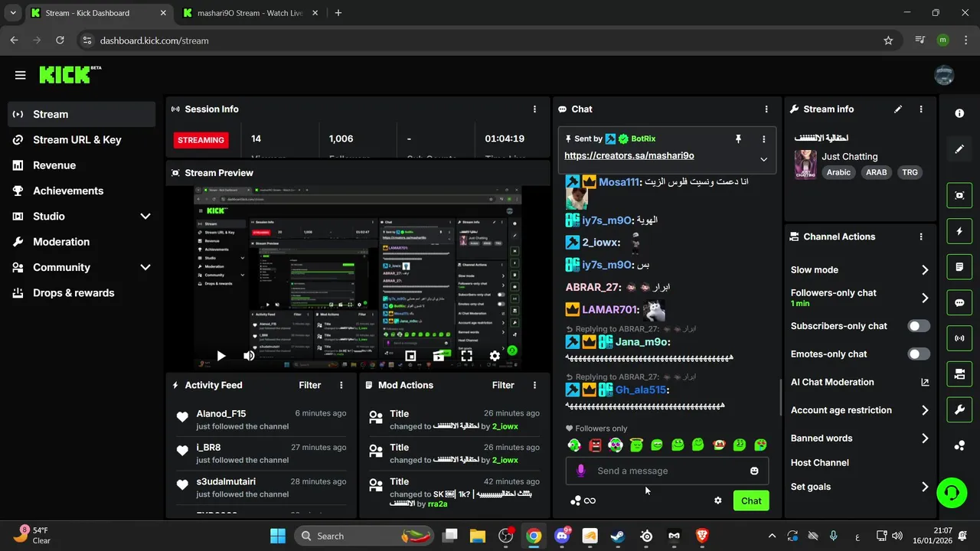The height and width of the screenshot is (551, 980).
Task: Toggle the Mod Actions document icon in sidebar
Action: (x=959, y=267)
